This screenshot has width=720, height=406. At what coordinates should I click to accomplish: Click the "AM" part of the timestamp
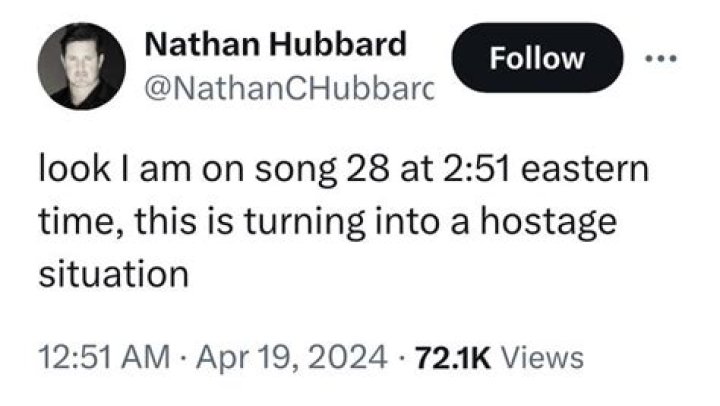(146, 357)
